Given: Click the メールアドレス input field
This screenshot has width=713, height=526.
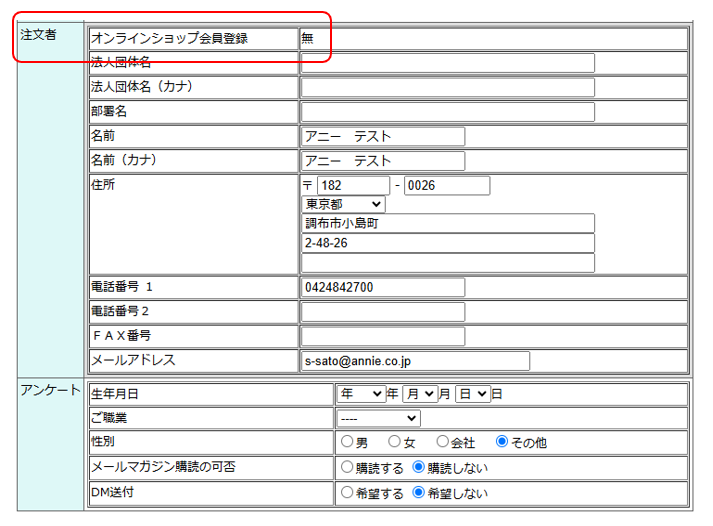Looking at the screenshot, I should click(415, 361).
